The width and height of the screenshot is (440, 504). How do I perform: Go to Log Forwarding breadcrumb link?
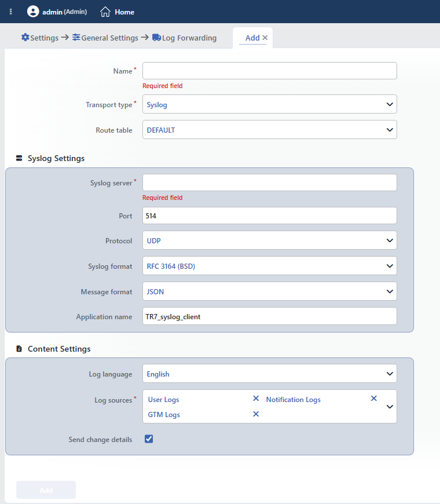click(x=189, y=38)
